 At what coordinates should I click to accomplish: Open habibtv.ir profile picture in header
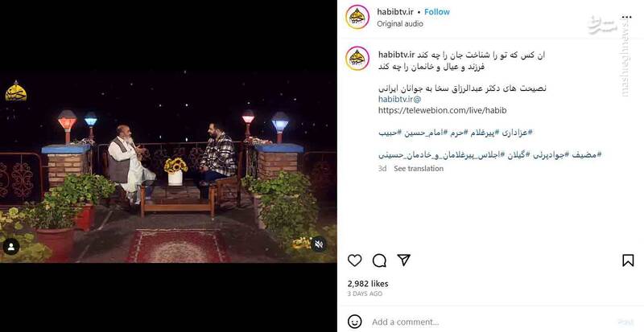click(357, 17)
